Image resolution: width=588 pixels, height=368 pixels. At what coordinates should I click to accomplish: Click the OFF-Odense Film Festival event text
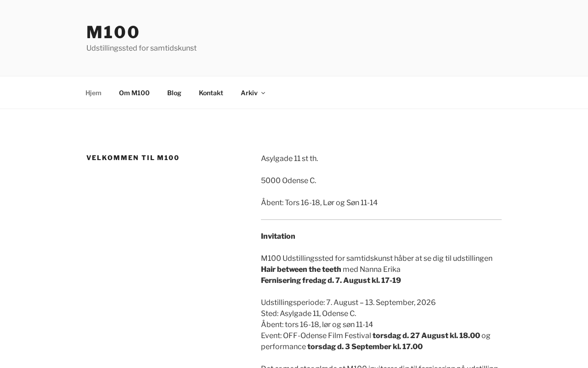(327, 336)
